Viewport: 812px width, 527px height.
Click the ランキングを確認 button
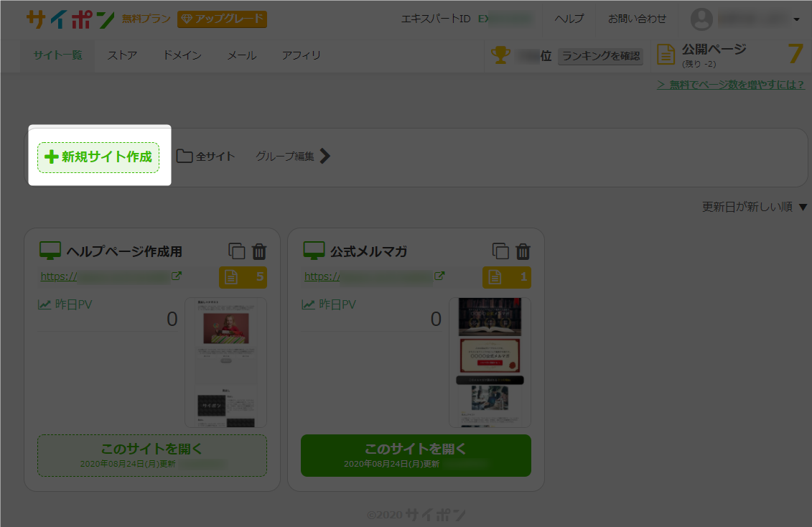[600, 56]
